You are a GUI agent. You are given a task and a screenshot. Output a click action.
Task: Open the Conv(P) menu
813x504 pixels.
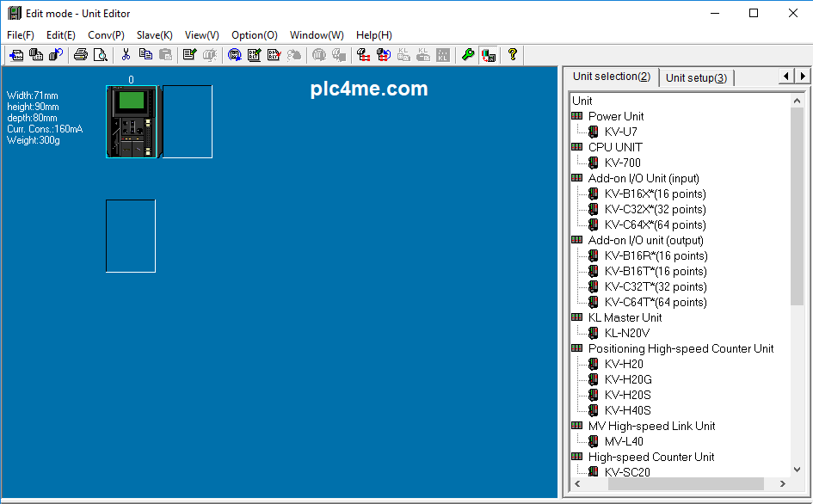(x=106, y=35)
